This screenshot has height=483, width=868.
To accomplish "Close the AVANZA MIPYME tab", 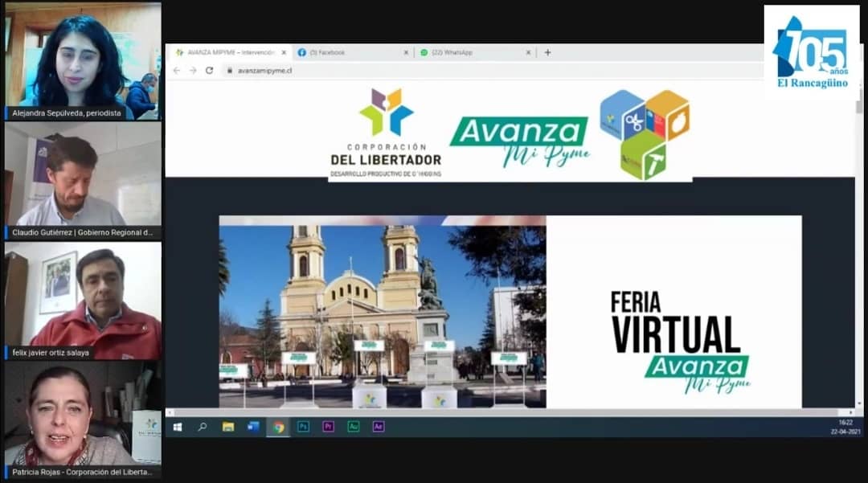I will (x=284, y=52).
